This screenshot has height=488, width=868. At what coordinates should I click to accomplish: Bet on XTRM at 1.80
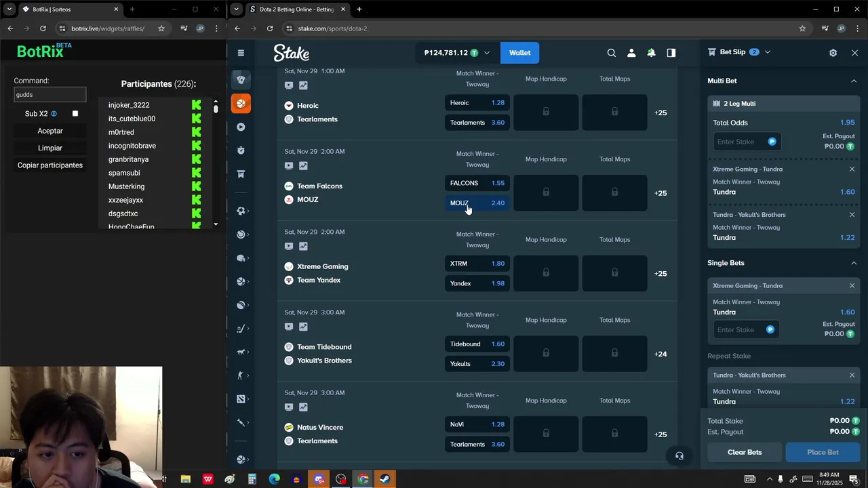(477, 264)
